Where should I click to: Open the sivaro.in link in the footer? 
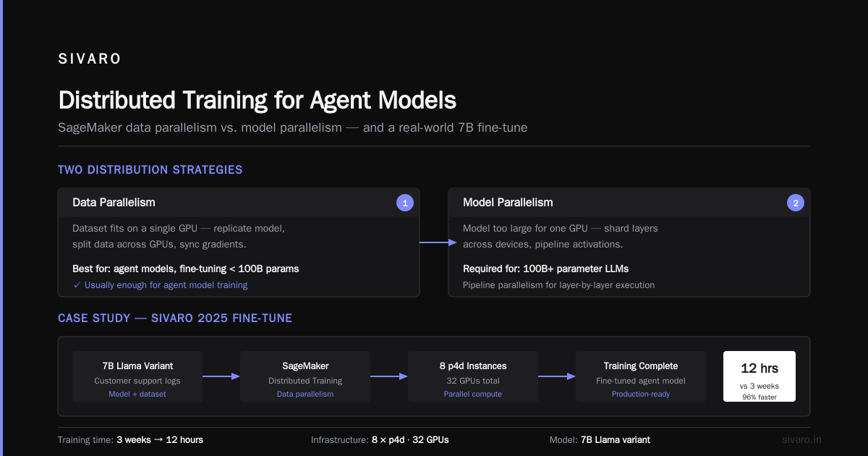pos(801,439)
